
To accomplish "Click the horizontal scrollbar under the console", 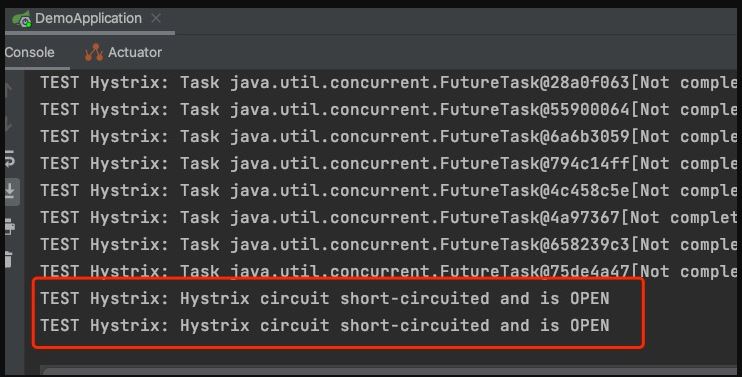I will tap(388, 370).
